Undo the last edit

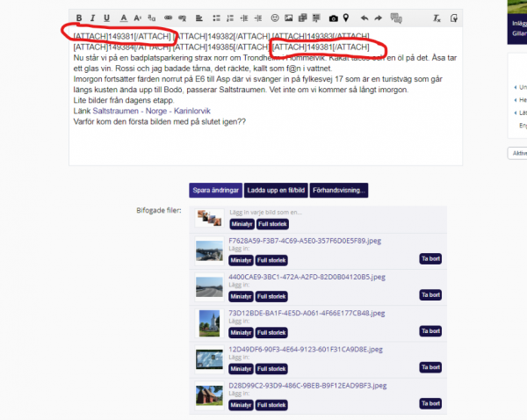click(365, 18)
